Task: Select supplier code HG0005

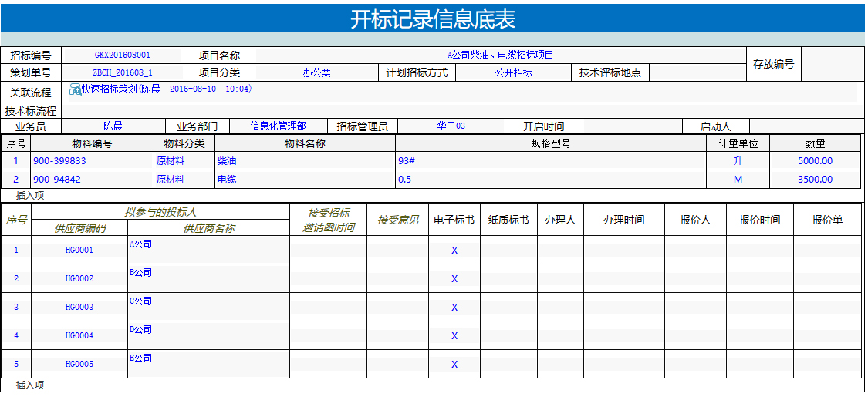Action: click(79, 364)
